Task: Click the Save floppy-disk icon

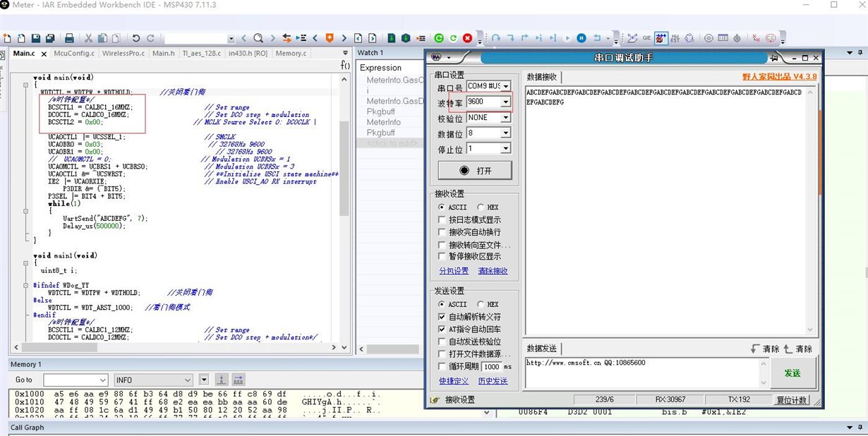Action: point(35,38)
